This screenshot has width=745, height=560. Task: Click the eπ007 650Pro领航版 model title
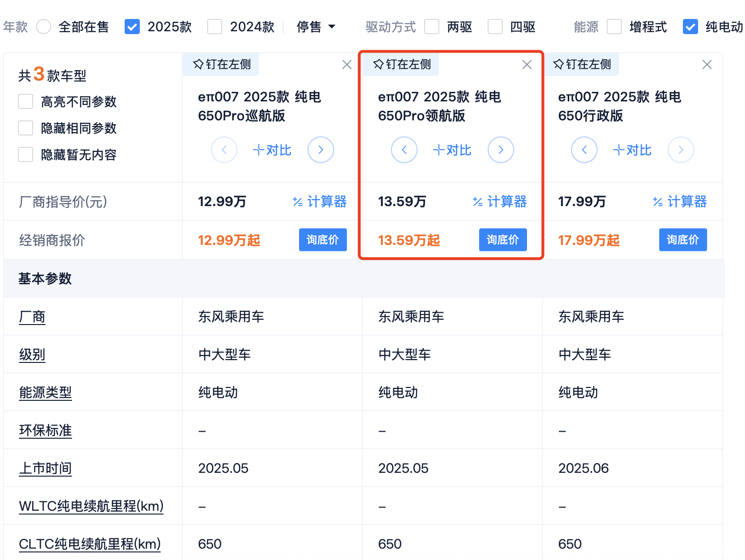click(x=440, y=106)
